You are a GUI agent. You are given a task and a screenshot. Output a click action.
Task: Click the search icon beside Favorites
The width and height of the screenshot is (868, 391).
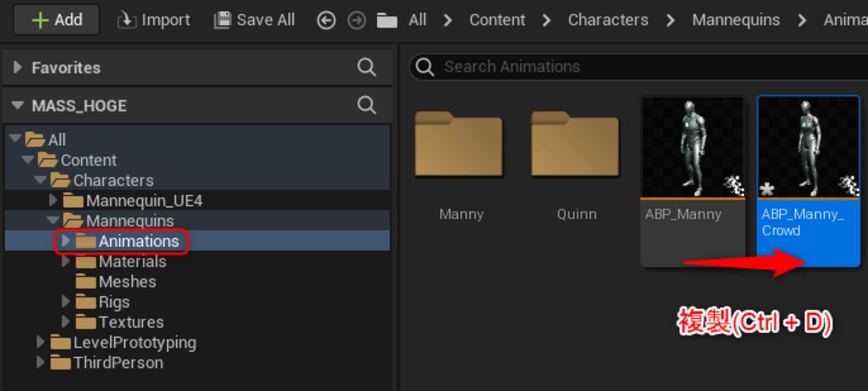click(367, 67)
